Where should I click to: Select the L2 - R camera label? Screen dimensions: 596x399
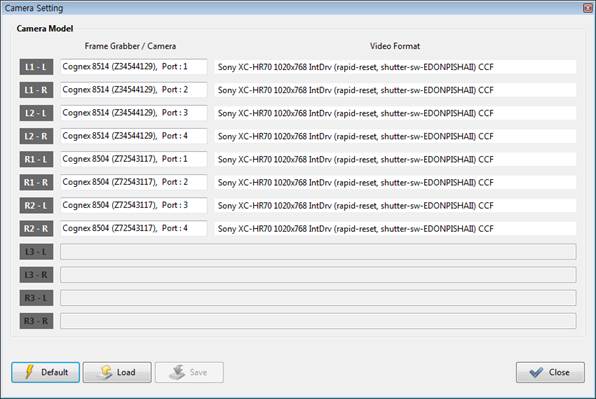36,136
